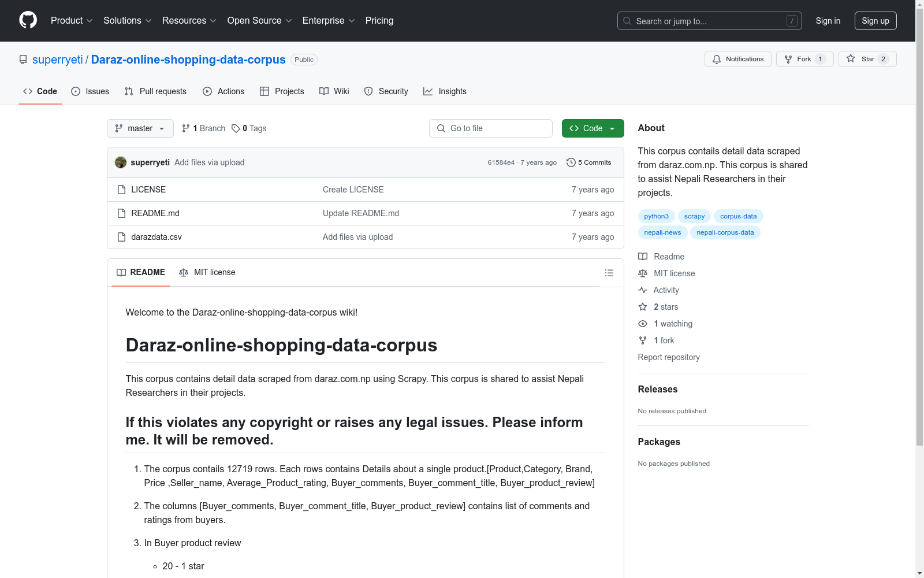Click Report repository
Viewport: 924px width, 578px height.
669,357
